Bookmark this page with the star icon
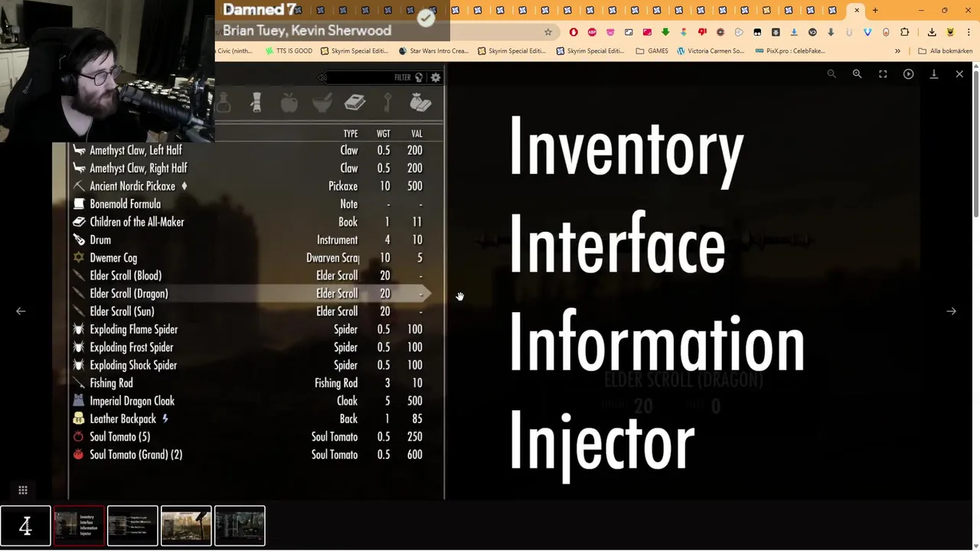 pos(548,32)
